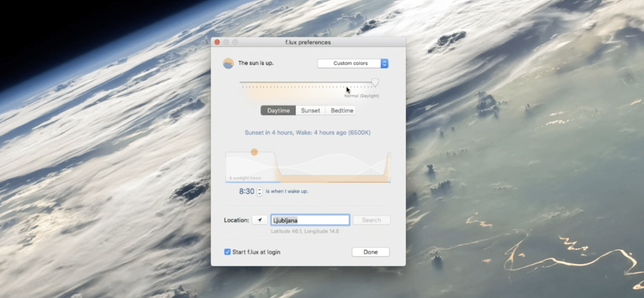Click the color temperature slider thumb
The image size is (644, 298).
[375, 83]
